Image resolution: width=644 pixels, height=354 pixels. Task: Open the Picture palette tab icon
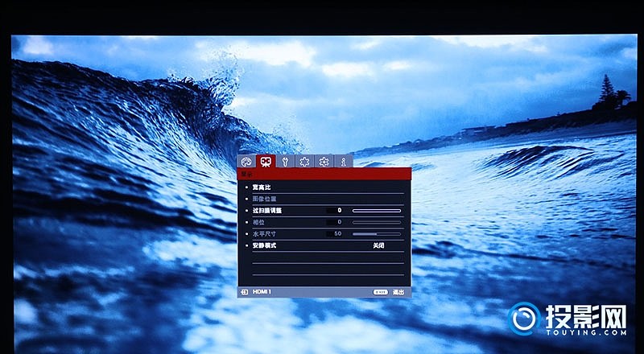coord(246,161)
